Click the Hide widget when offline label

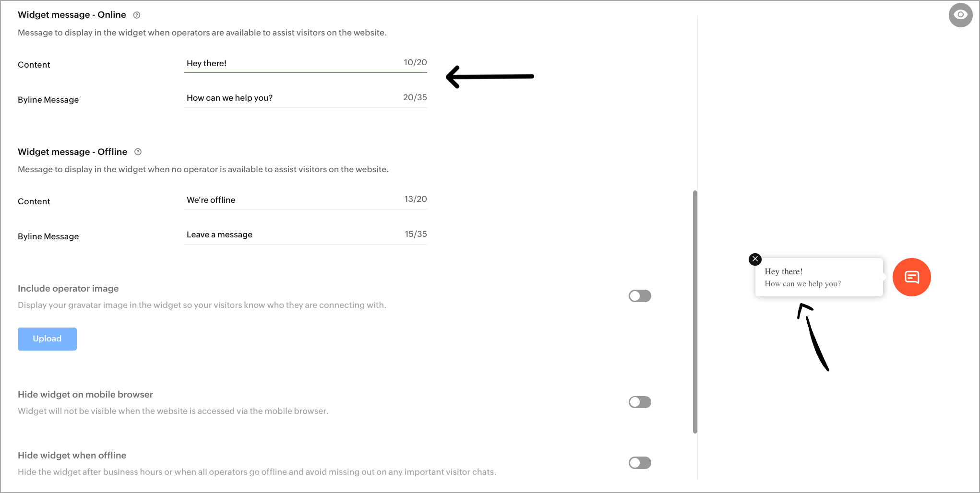pos(72,455)
